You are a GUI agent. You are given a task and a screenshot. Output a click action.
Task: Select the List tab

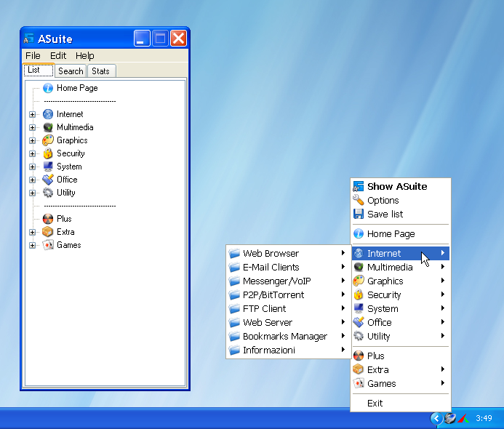(x=39, y=70)
